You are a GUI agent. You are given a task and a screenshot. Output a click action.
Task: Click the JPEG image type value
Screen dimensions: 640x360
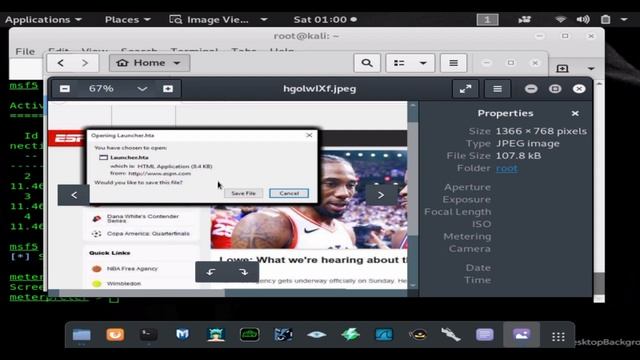click(527, 144)
